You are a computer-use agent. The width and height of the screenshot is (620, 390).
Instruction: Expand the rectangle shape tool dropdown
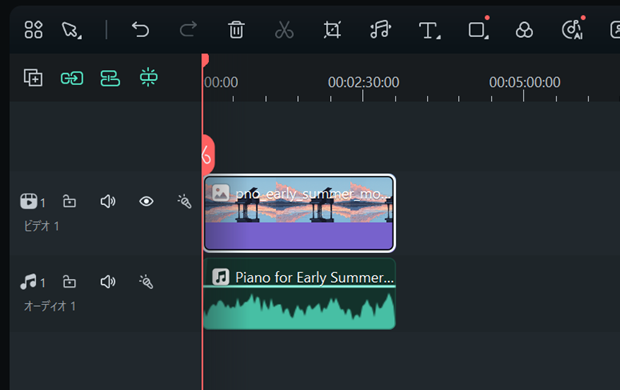(486, 37)
